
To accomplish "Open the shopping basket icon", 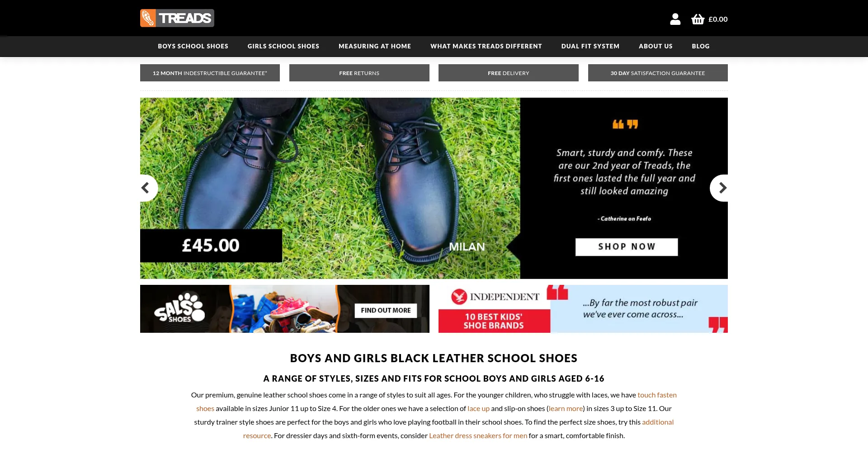I will pos(698,19).
